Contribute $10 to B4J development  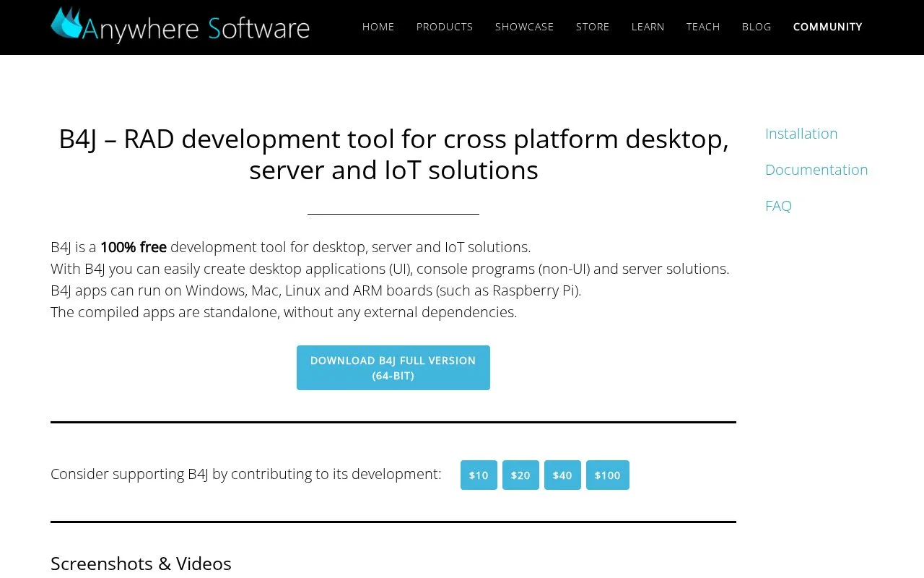click(x=479, y=475)
